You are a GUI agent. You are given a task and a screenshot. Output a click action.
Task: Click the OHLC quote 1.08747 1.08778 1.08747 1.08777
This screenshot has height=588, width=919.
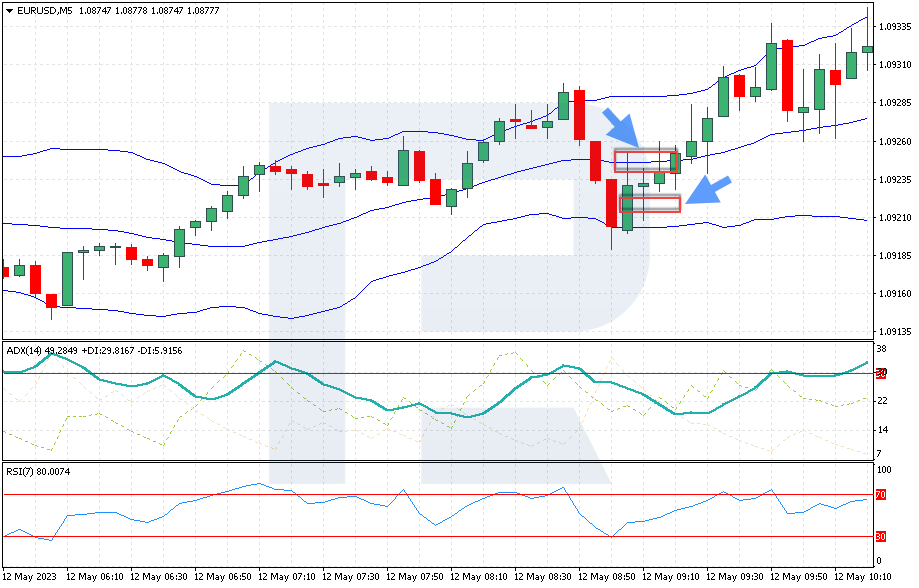149,11
